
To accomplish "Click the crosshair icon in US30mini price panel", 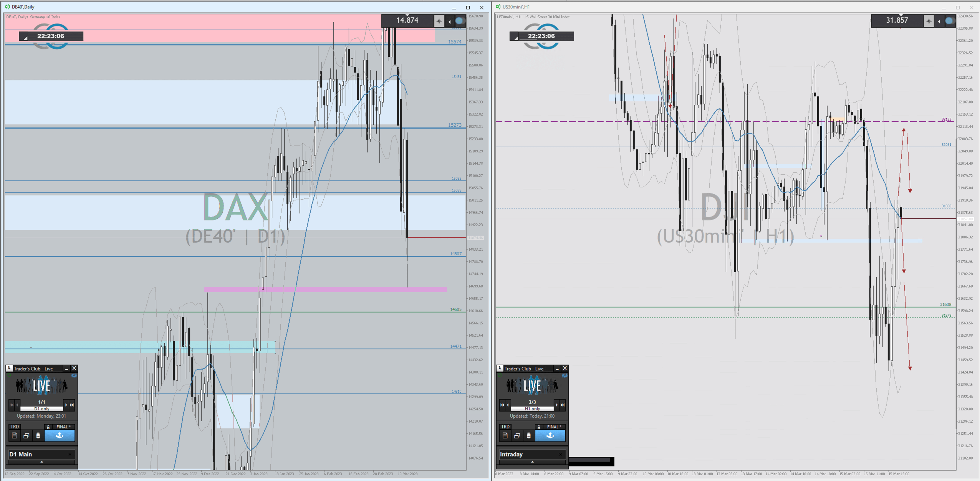I will [x=929, y=21].
